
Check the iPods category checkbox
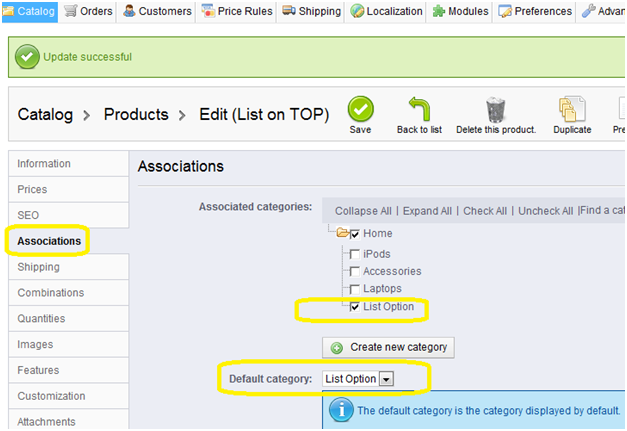pyautogui.click(x=354, y=254)
